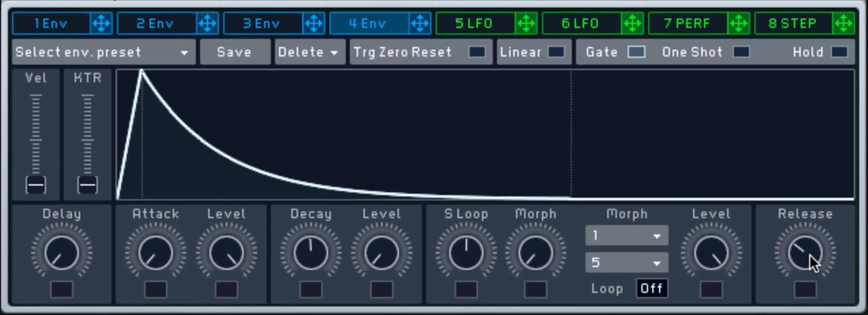This screenshot has height=315, width=868.
Task: Click the modulation slot under Decay Level knob
Action: (x=382, y=289)
